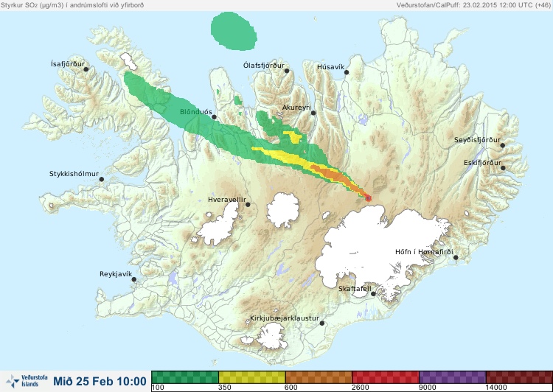553x392 pixels.
Task: Click the Kirkjubæjarklaustur marker dot
Action: [x=322, y=323]
